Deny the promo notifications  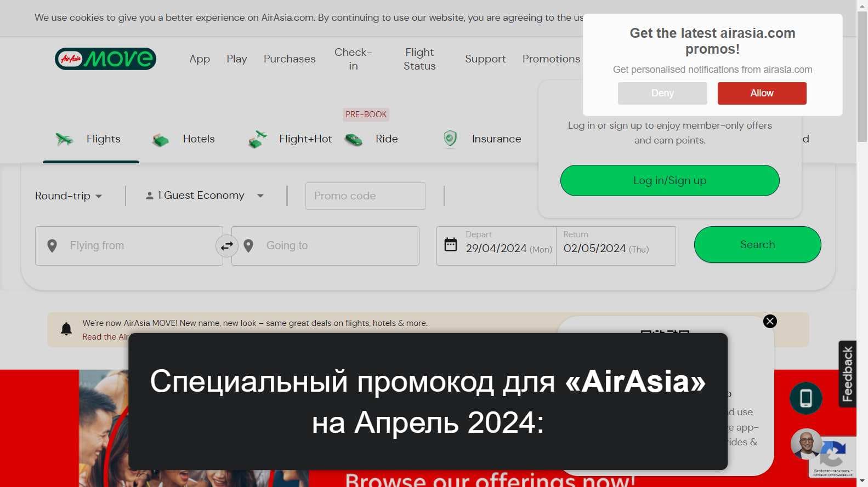click(662, 93)
